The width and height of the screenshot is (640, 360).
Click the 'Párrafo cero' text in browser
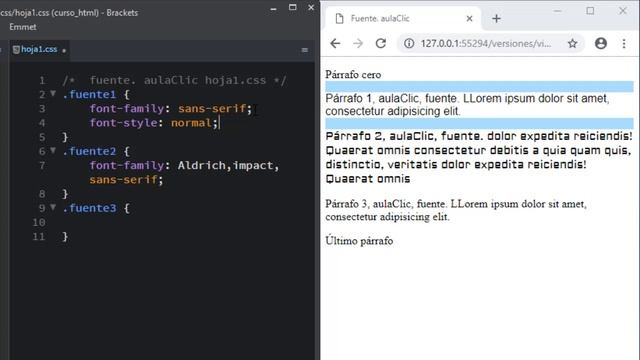[353, 75]
